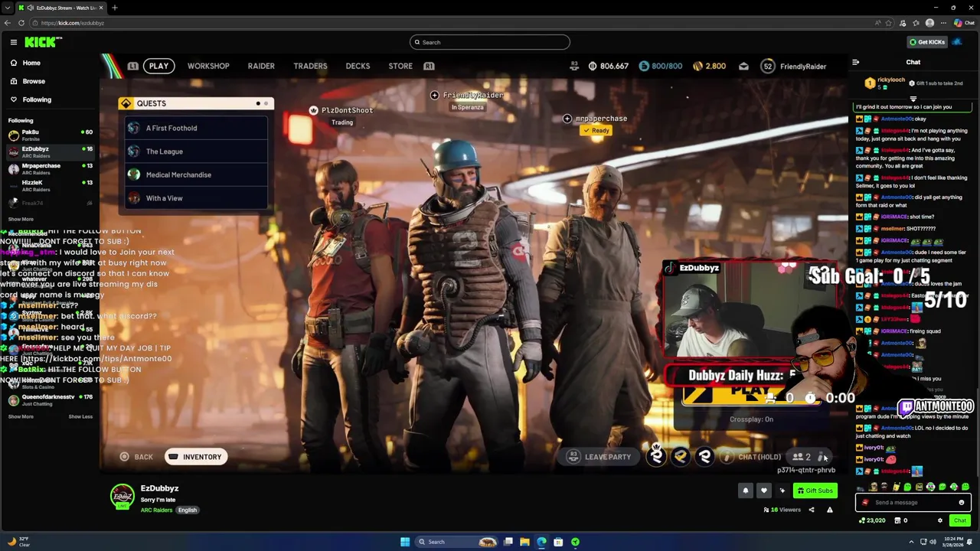
Task: Open the TRADERS tab in game
Action: [x=310, y=66]
